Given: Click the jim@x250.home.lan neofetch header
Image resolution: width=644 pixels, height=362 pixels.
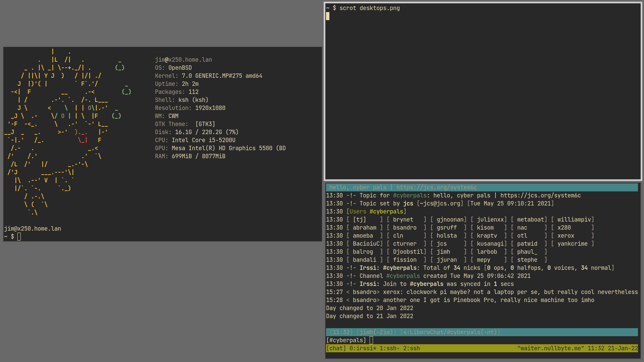Looking at the screenshot, I should (x=183, y=60).
